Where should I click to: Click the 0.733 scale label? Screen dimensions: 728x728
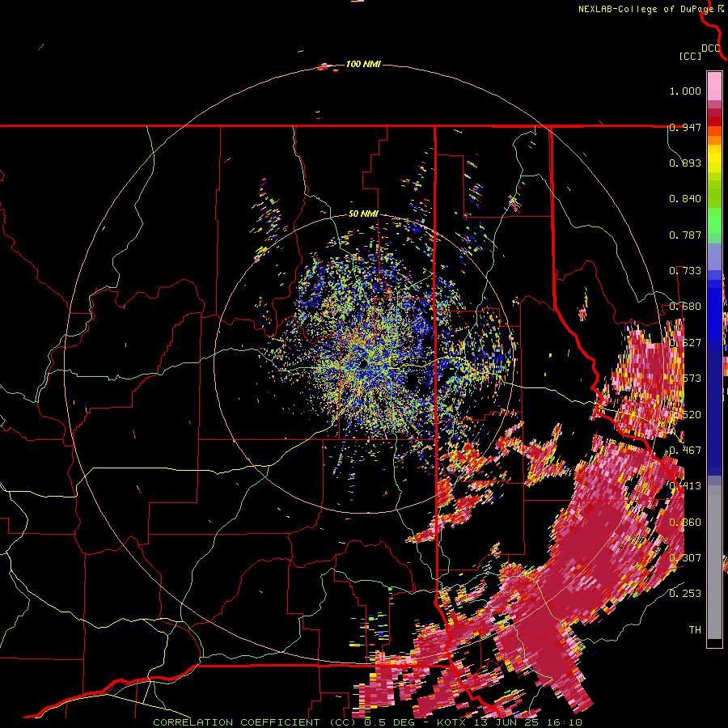685,271
